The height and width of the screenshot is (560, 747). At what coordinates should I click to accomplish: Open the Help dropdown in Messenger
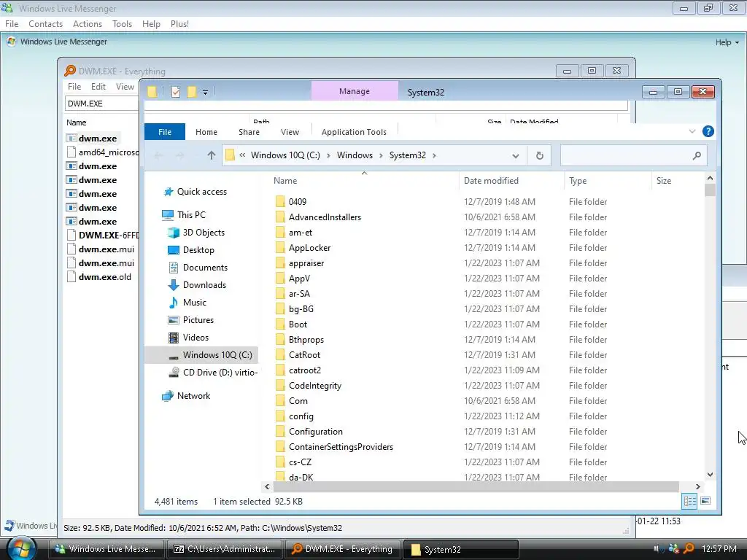coord(727,42)
